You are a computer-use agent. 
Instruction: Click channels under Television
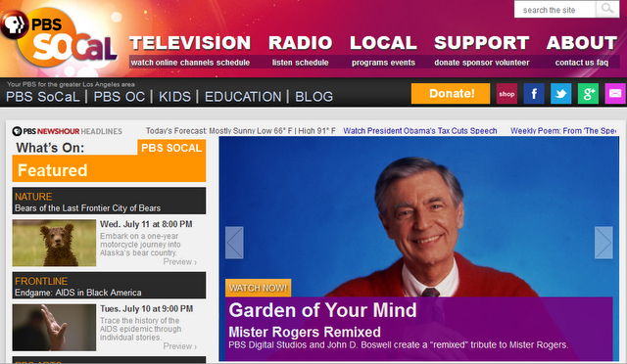coord(198,63)
